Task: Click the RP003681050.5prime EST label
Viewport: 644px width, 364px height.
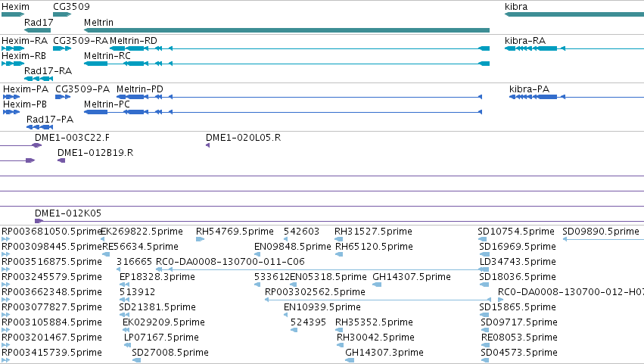Action: coord(51,232)
